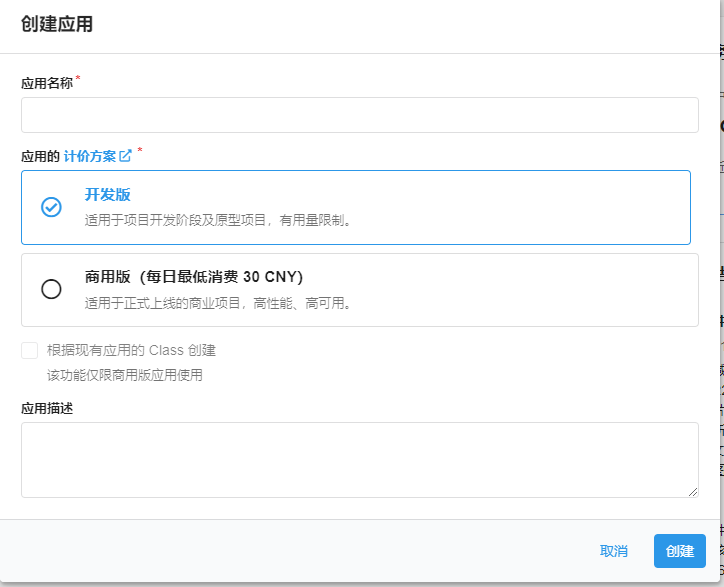Select the 商用版 plan radio button

coord(51,289)
